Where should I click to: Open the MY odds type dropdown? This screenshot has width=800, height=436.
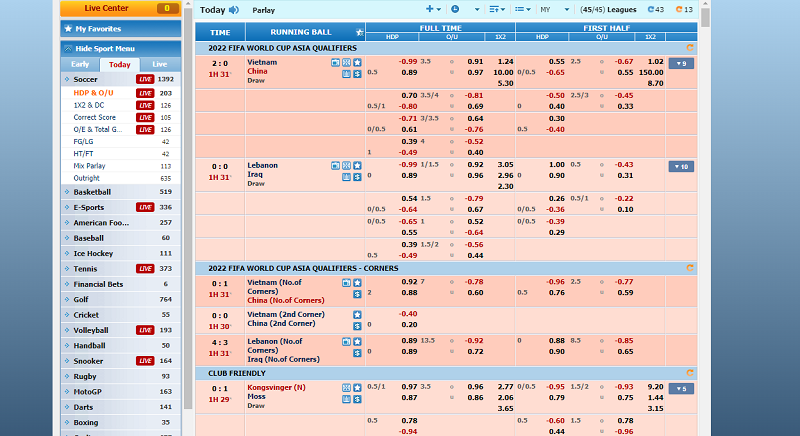click(x=549, y=10)
